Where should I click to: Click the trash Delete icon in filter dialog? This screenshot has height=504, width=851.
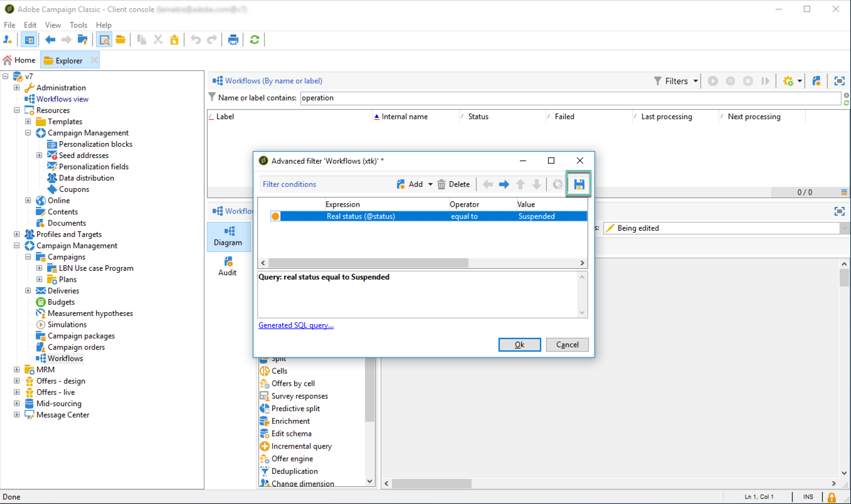tap(441, 184)
